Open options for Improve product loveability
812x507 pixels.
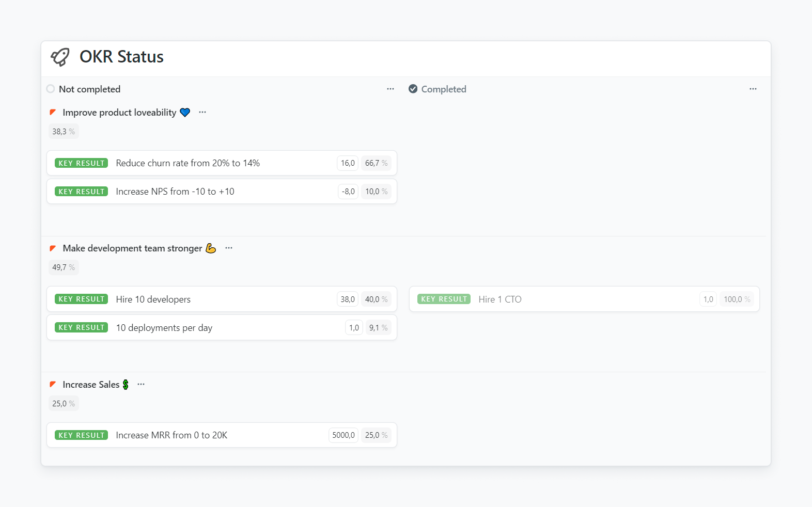tap(202, 112)
